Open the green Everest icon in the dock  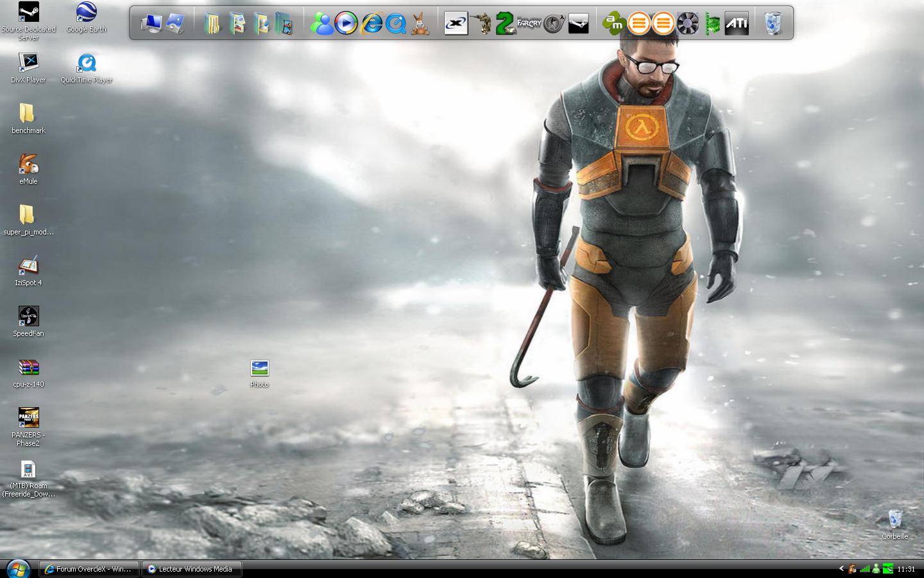click(x=712, y=24)
